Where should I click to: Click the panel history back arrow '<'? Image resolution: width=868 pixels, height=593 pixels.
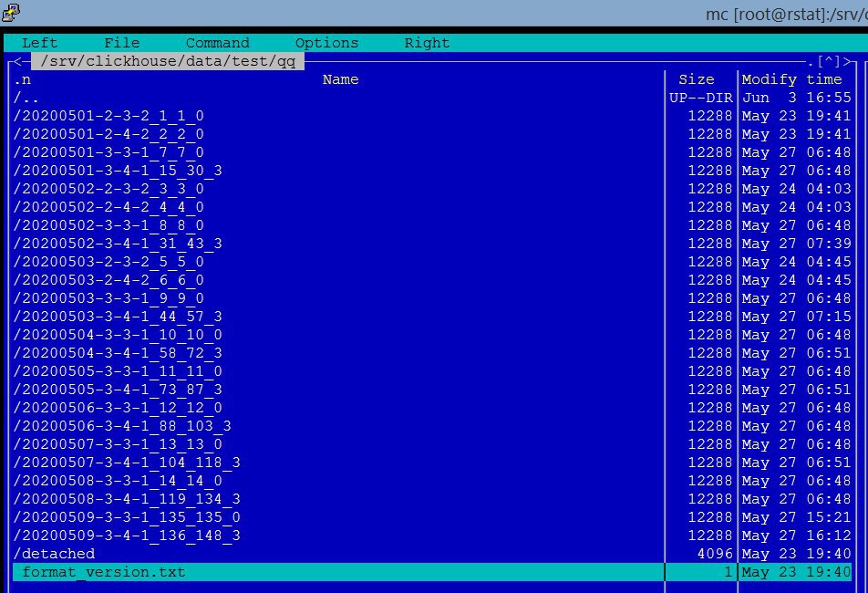point(17,61)
